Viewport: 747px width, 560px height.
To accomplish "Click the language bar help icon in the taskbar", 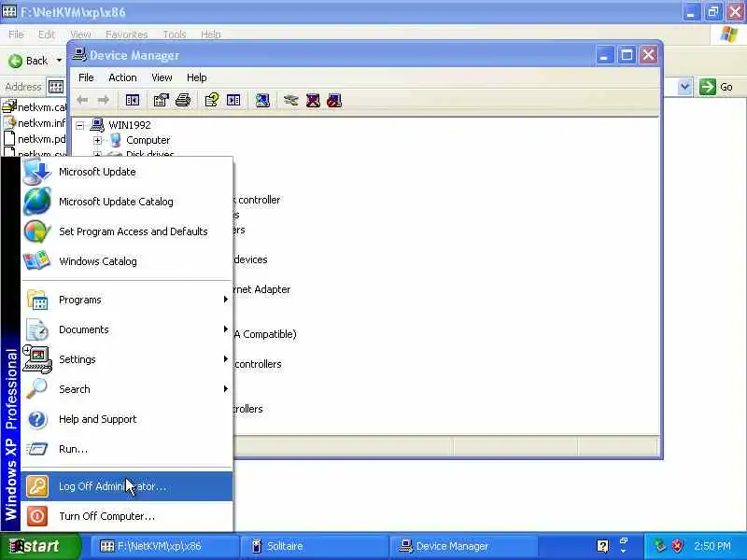I will (x=602, y=546).
